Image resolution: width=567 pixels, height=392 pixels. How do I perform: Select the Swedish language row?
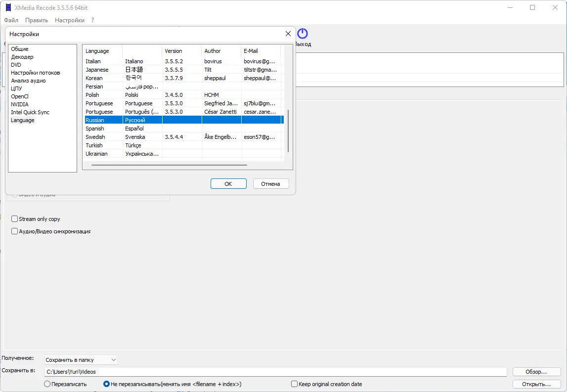[183, 137]
